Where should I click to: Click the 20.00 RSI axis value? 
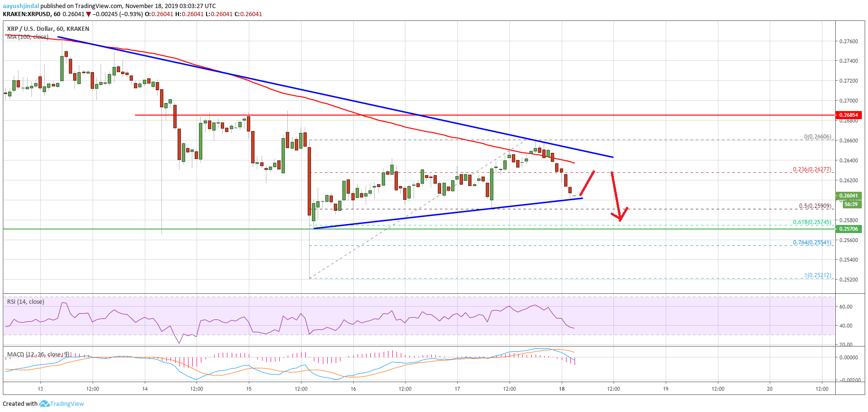(846, 344)
